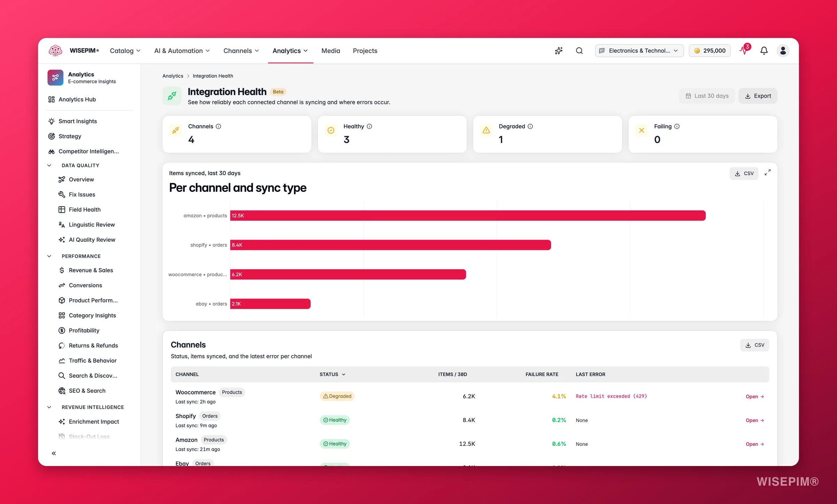
Task: Show info tooltip for Failing card
Action: coord(677,126)
